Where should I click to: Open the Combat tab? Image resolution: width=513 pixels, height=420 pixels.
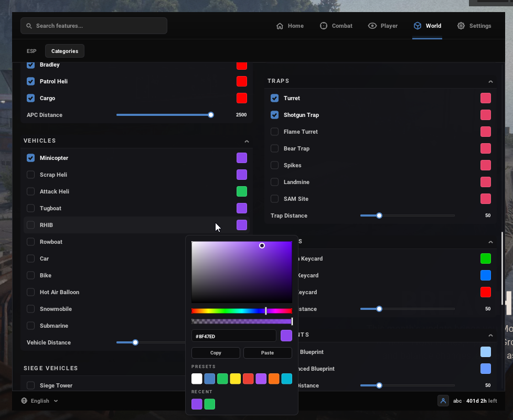pos(336,26)
